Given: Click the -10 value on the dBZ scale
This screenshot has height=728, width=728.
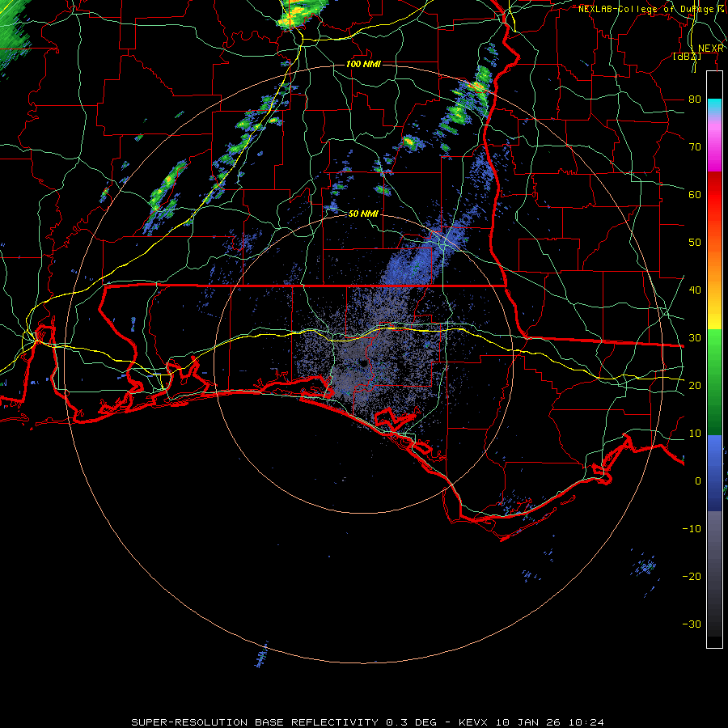Looking at the screenshot, I should tap(692, 528).
